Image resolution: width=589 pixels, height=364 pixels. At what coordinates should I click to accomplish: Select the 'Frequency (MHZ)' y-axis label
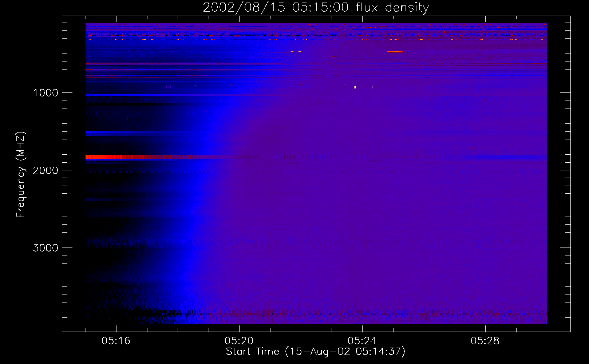click(21, 175)
